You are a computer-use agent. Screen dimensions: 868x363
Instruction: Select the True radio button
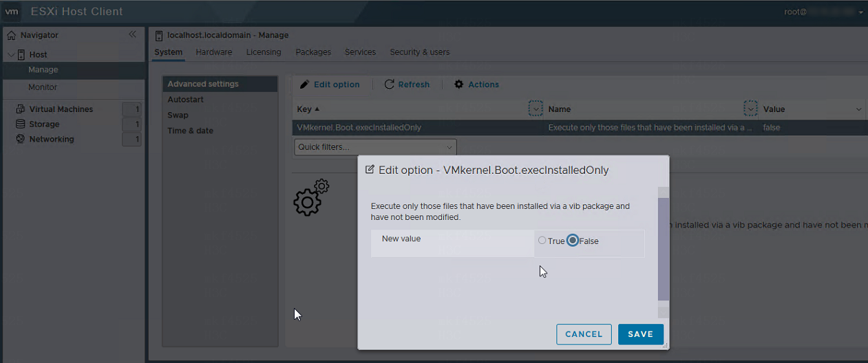point(542,241)
